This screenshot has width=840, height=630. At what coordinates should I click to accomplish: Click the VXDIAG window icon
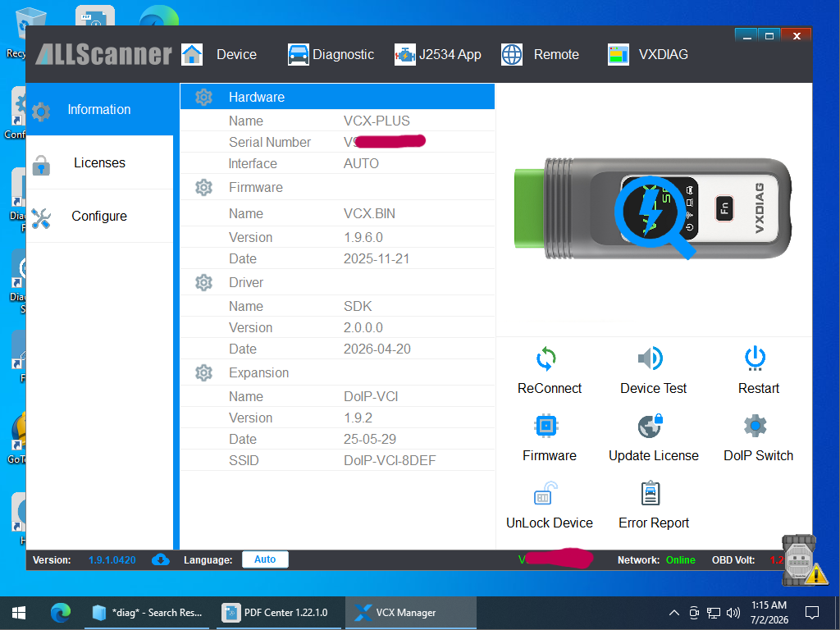(x=619, y=55)
